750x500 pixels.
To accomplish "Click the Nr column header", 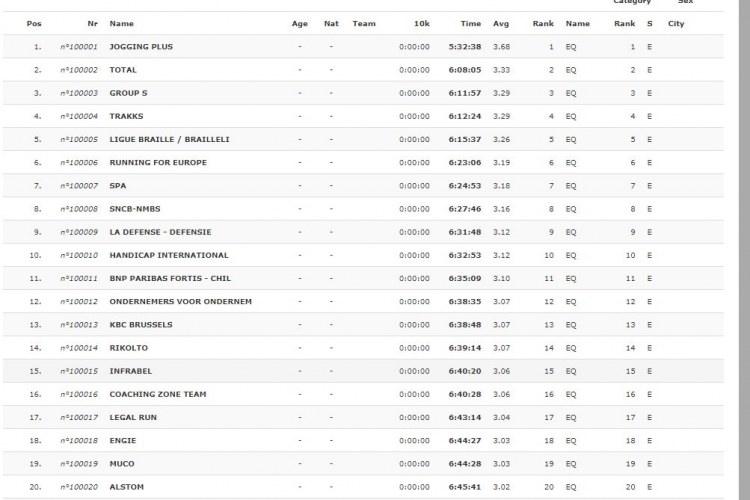I will point(92,23).
